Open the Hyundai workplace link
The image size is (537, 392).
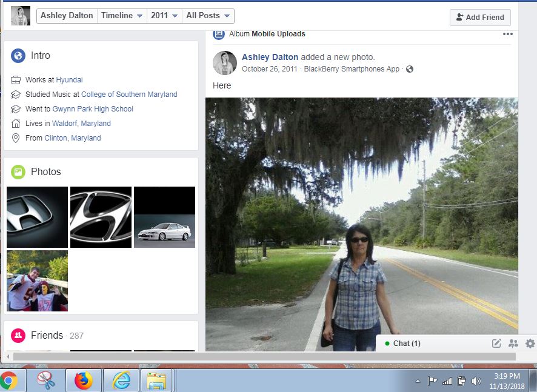coord(69,80)
